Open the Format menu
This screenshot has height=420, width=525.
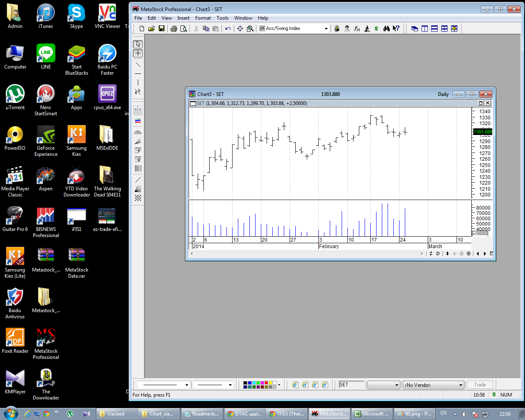pyautogui.click(x=203, y=18)
